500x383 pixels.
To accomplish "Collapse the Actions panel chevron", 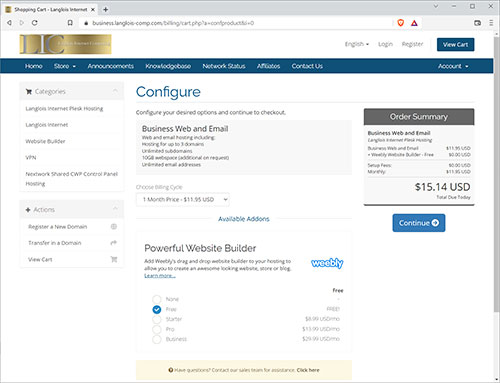I will (x=115, y=209).
